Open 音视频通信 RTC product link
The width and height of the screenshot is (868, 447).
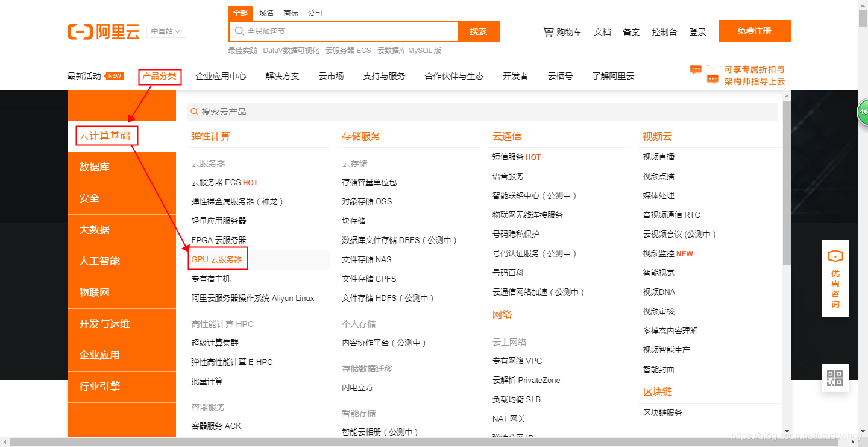[671, 215]
